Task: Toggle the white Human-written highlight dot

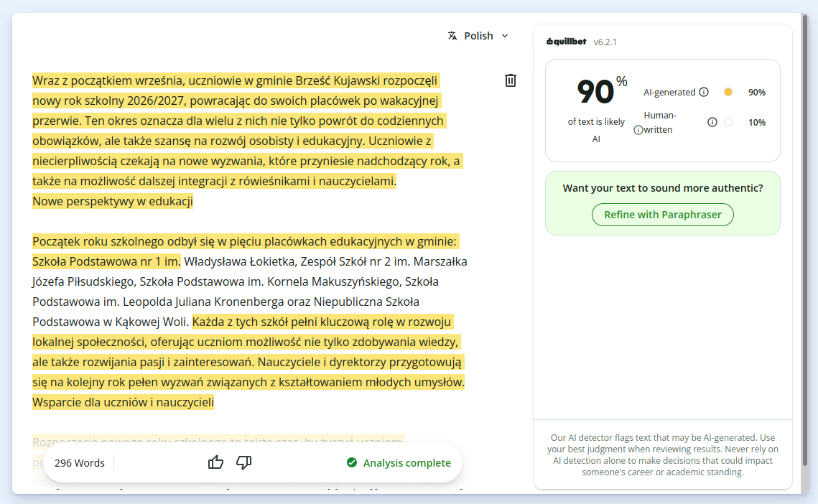Action: pos(728,122)
